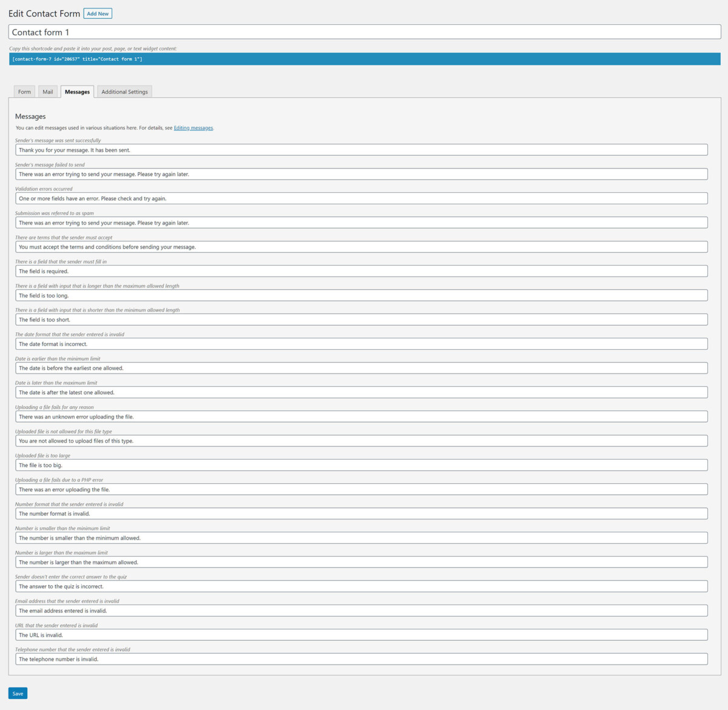Screen dimensions: 728x710
Task: Edit the message failed to send text
Action: (x=362, y=174)
